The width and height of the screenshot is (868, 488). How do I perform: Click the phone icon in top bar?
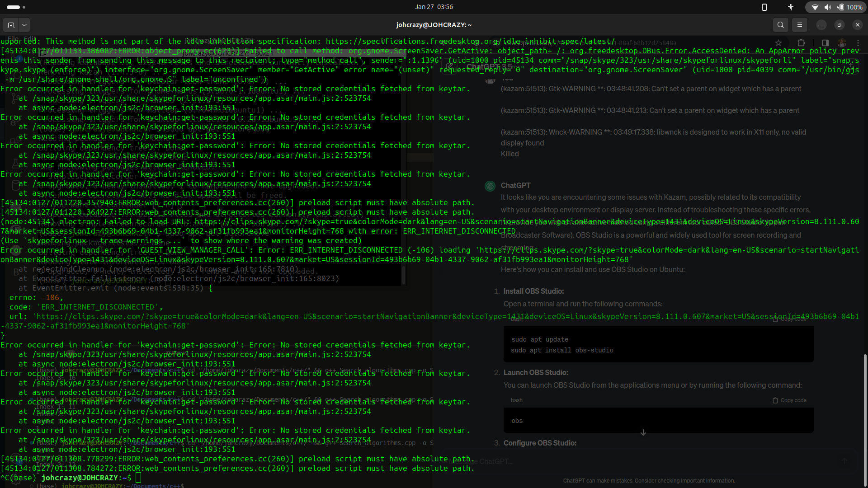(x=764, y=7)
